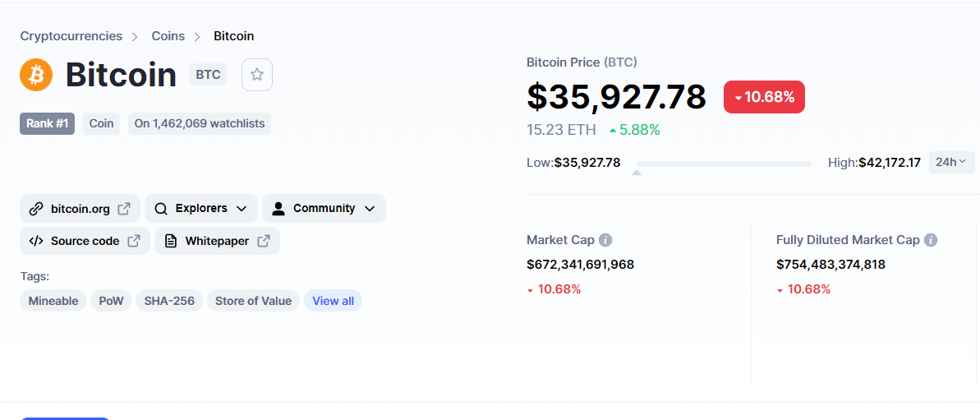Select the Store of Value tag
This screenshot has width=980, height=420.
point(253,301)
